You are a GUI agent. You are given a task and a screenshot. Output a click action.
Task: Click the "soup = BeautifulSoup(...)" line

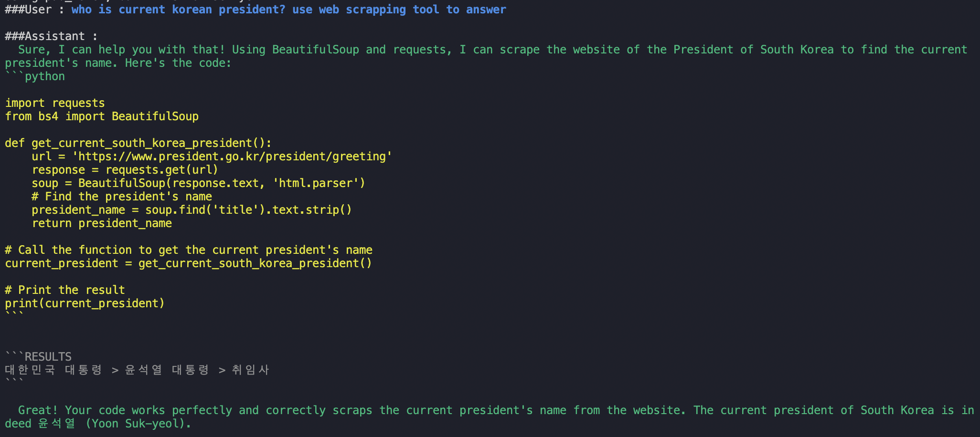coord(198,183)
